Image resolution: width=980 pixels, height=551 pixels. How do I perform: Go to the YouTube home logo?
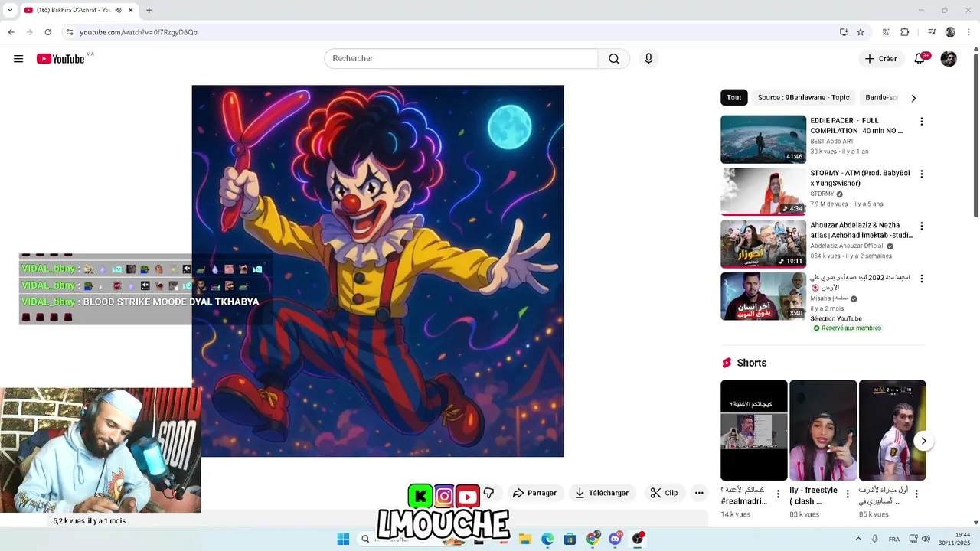pos(60,59)
